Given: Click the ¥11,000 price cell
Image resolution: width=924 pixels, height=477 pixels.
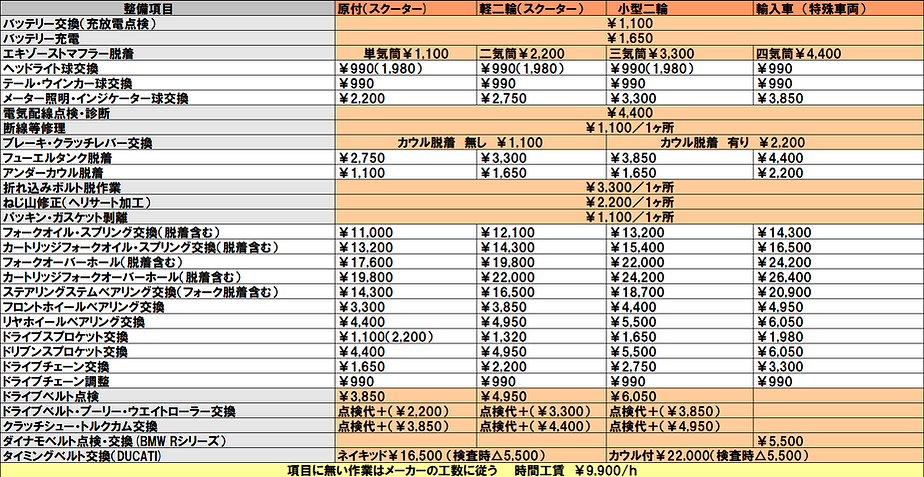Looking at the screenshot, I should tap(406, 232).
